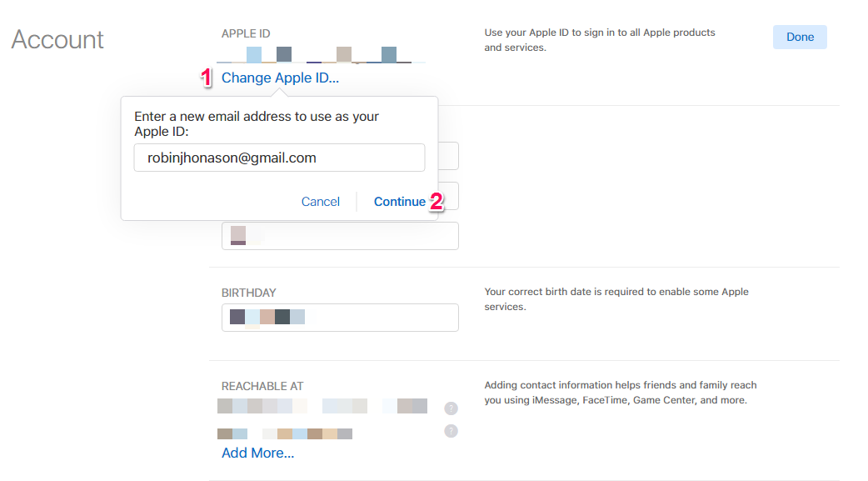Click the REACHABLE AT section label
Image resolution: width=868 pixels, height=481 pixels.
(x=262, y=386)
